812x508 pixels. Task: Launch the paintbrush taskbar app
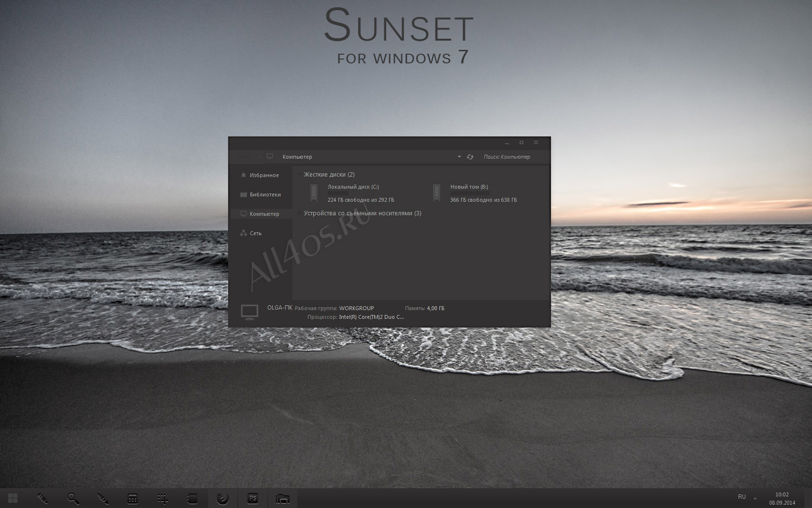[102, 498]
